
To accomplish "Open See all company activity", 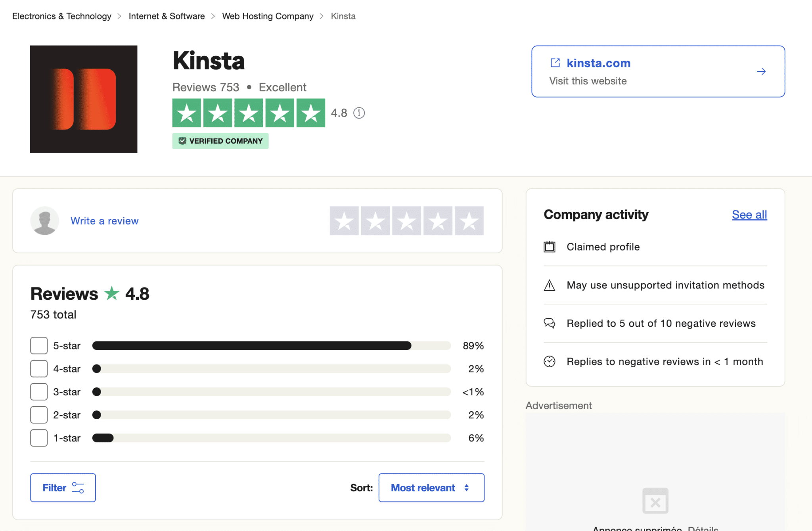I will coord(749,215).
